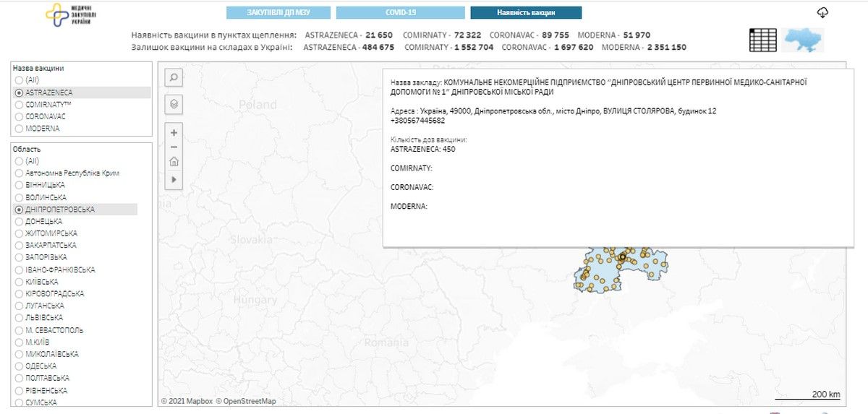This screenshot has width=868, height=414.
Task: Click the cloud download icon
Action: click(x=822, y=13)
